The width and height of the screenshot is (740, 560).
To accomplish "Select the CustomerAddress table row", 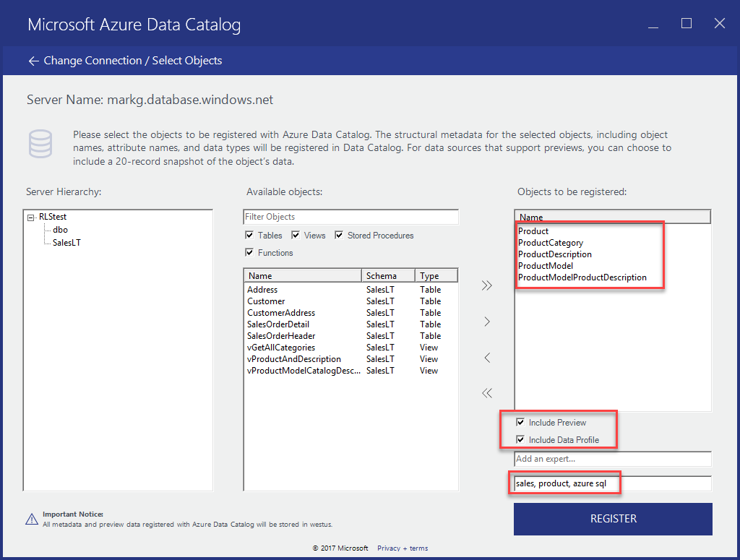I will coord(350,313).
